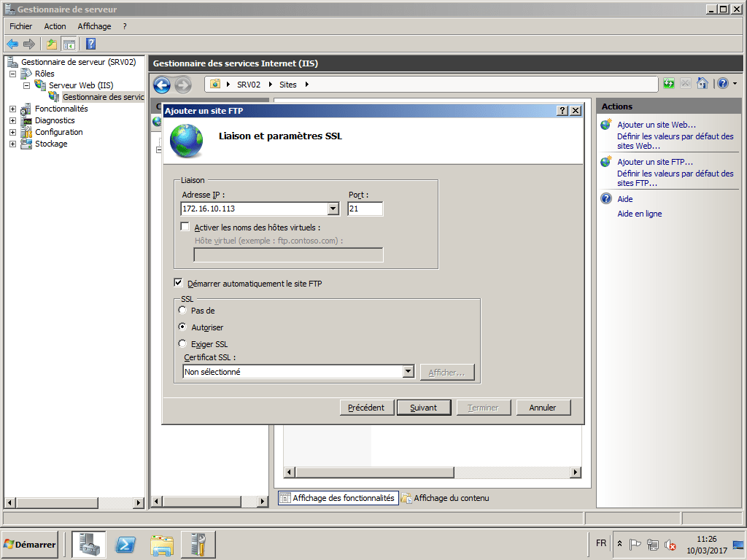This screenshot has height=560, width=747.
Task: Uncheck Démarrer automatiquement le site FTP
Action: tap(179, 283)
